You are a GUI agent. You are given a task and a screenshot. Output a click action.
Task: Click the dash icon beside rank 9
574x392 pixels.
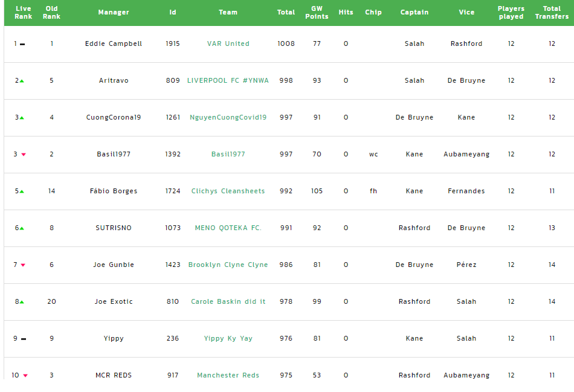coord(24,339)
